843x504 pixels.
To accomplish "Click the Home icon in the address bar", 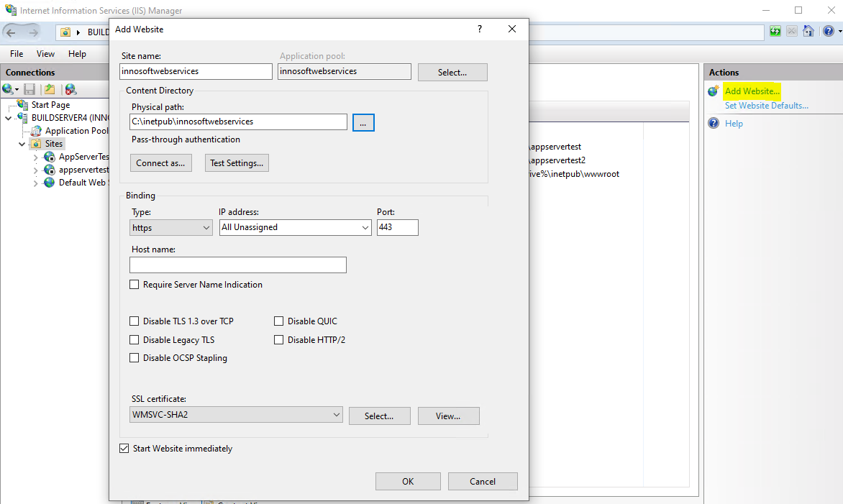I will tap(808, 32).
